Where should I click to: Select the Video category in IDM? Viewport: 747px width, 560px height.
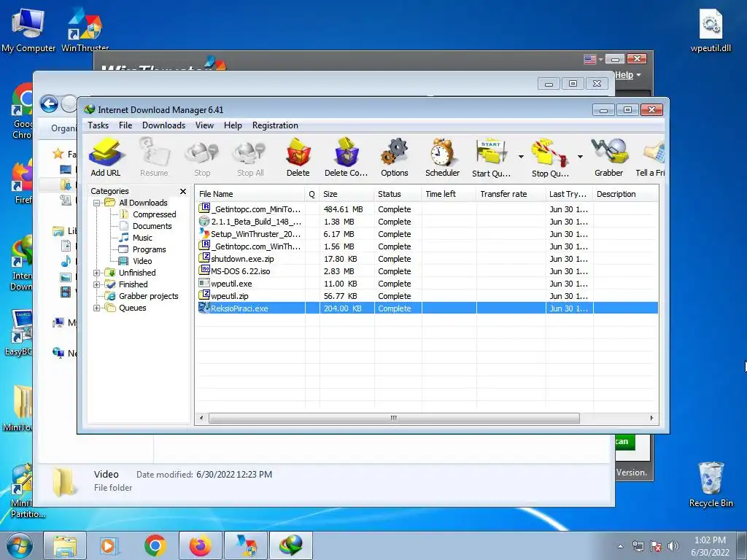point(142,261)
